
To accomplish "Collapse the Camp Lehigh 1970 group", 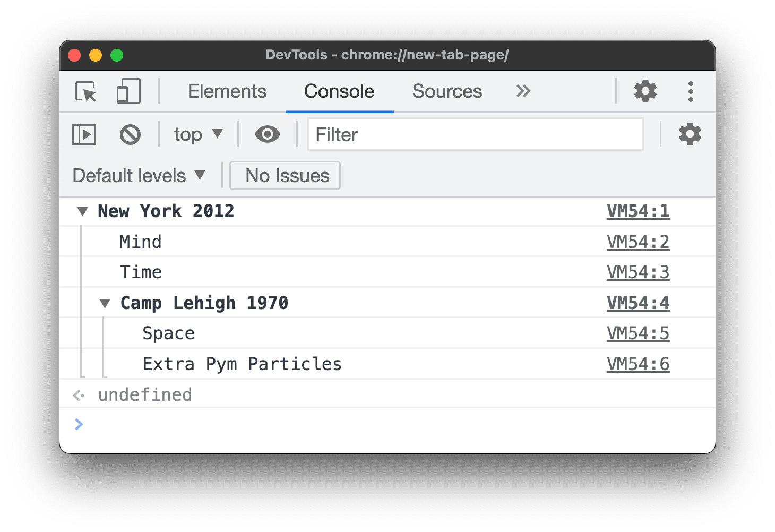I will (x=105, y=303).
